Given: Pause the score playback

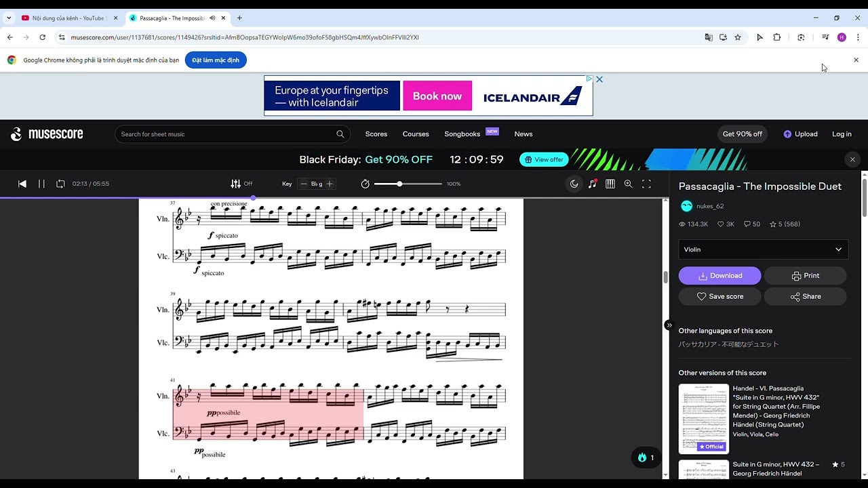Looking at the screenshot, I should [41, 184].
